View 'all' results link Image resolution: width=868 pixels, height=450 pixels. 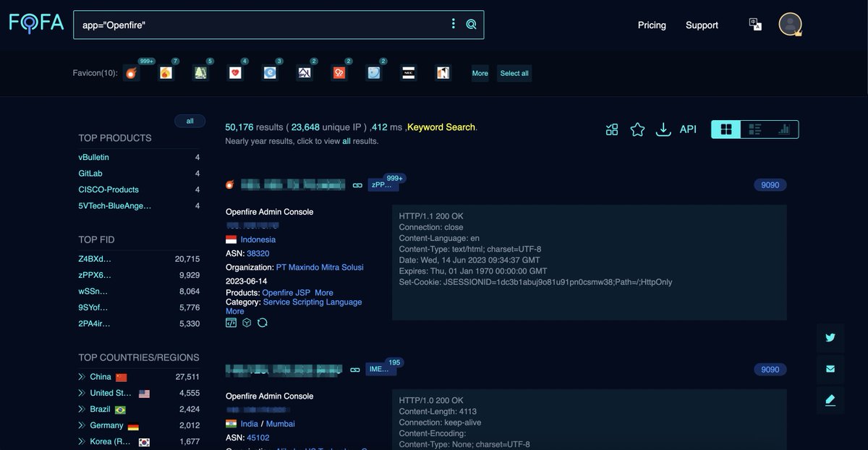point(346,141)
